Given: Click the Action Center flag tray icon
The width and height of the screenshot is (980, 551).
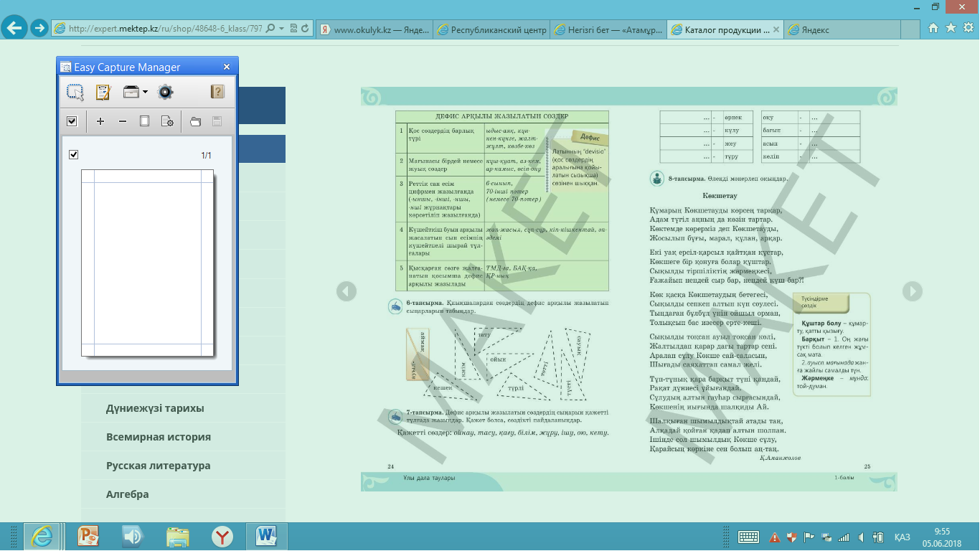Looking at the screenshot, I should 808,537.
